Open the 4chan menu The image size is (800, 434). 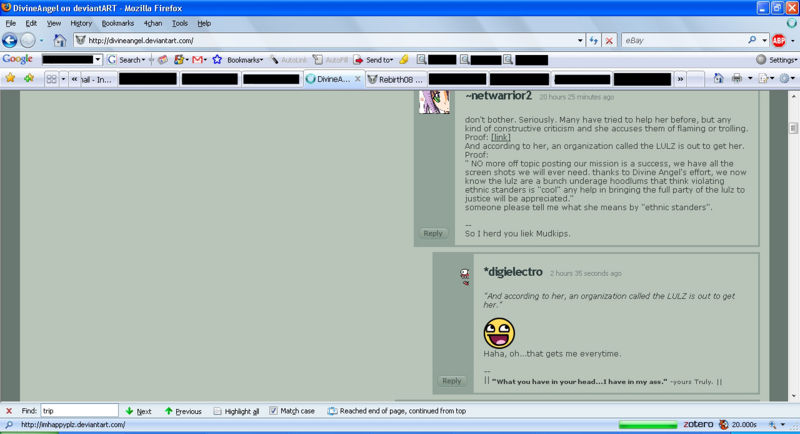(152, 22)
